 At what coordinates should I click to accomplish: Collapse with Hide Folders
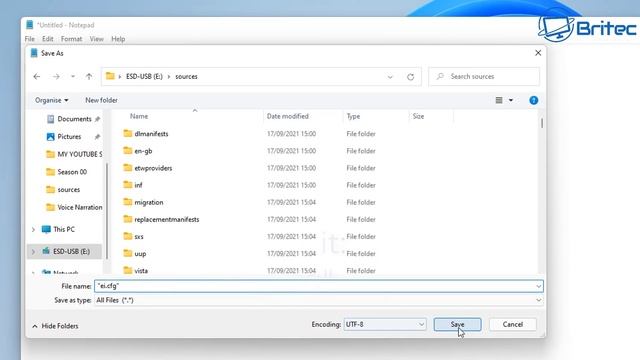point(55,326)
